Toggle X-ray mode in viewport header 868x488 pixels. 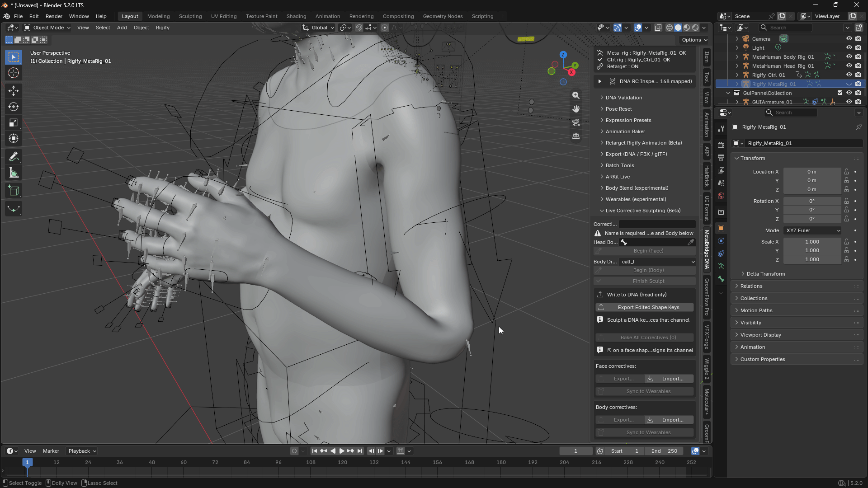(658, 28)
